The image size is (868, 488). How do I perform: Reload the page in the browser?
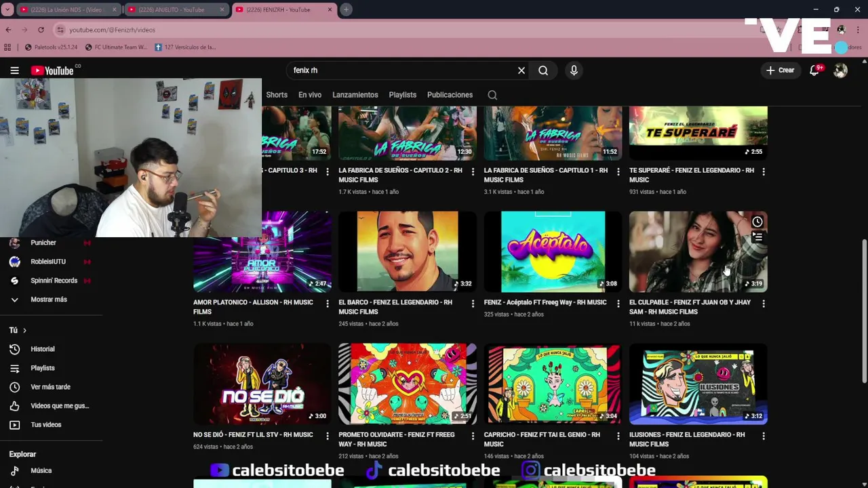[x=41, y=30]
